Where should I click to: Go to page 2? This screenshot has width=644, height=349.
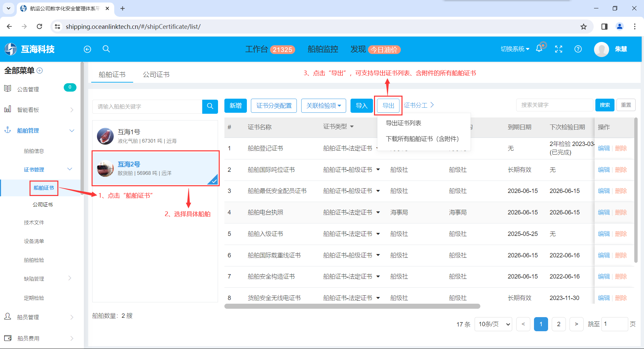click(558, 324)
